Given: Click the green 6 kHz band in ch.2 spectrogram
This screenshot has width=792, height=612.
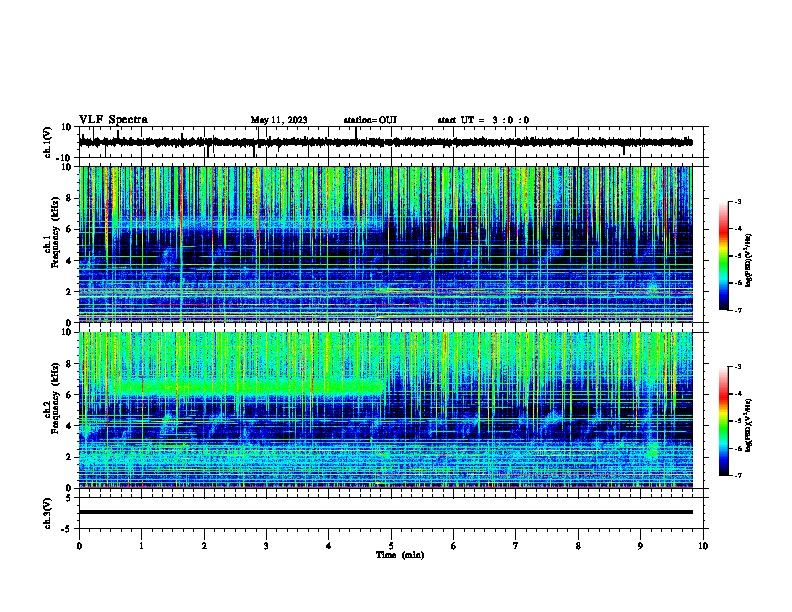Looking at the screenshot, I should (x=248, y=387).
